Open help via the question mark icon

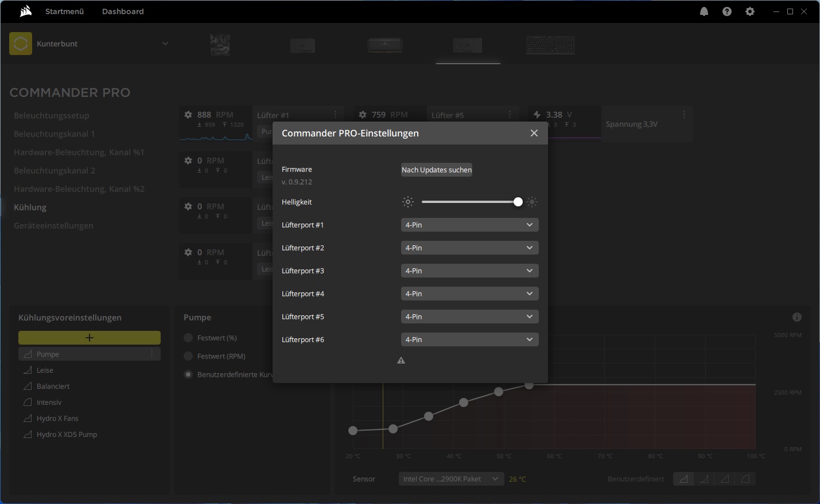727,11
